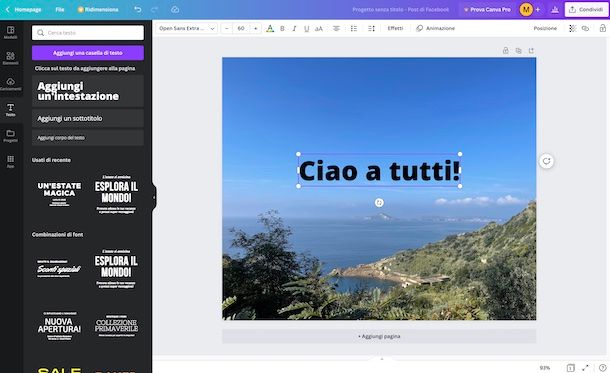Open the Elementi sidebar tab

[x=11, y=58]
